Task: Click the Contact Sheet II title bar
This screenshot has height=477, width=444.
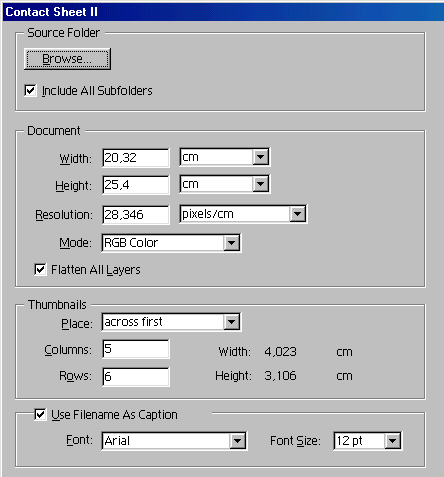Action: click(x=223, y=12)
